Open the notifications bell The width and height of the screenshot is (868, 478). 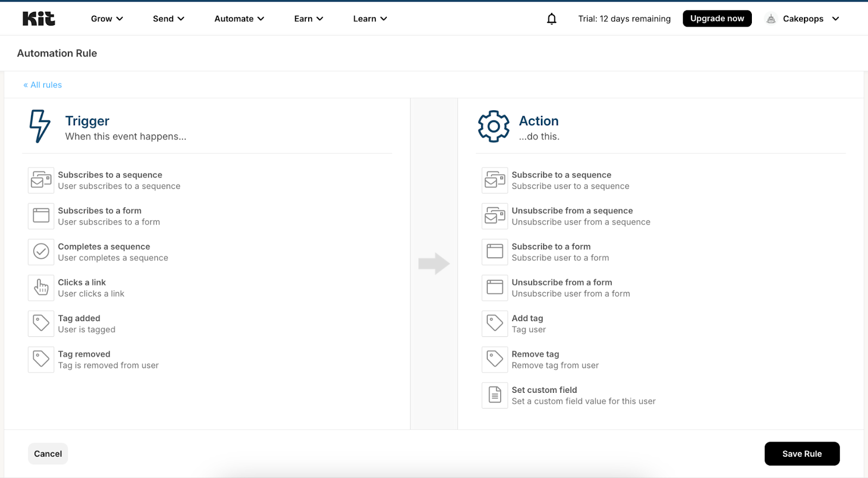point(551,19)
